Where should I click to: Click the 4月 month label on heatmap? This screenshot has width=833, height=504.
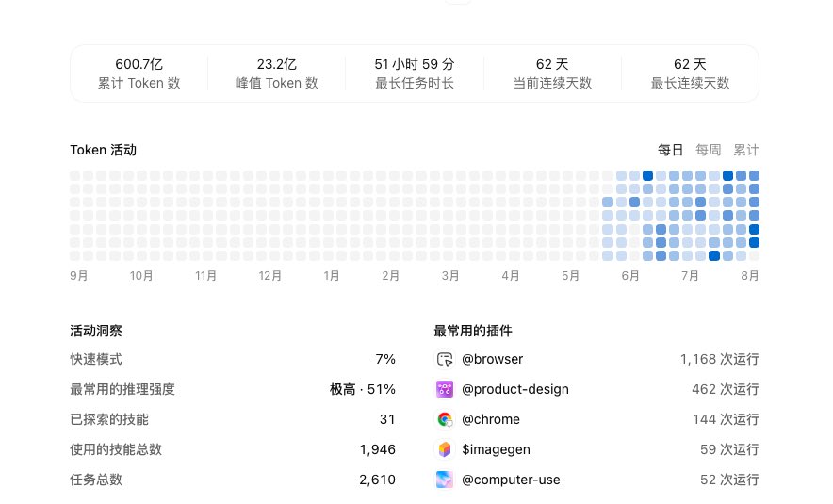coord(511,276)
